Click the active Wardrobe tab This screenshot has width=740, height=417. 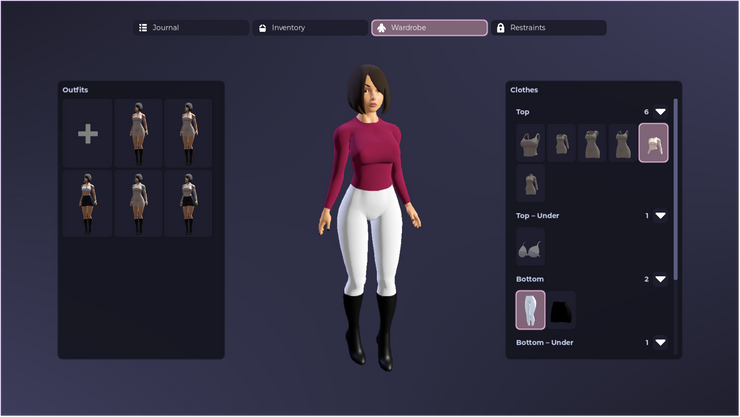(x=429, y=28)
